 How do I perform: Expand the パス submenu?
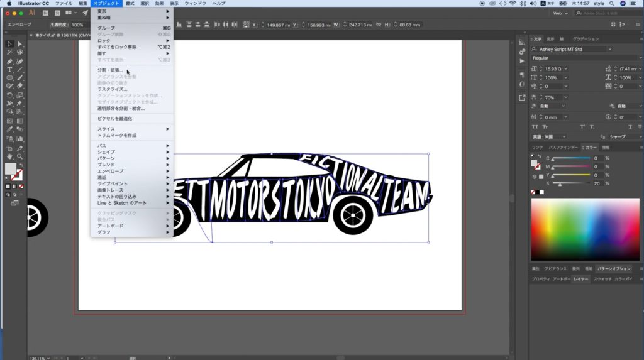(x=132, y=146)
